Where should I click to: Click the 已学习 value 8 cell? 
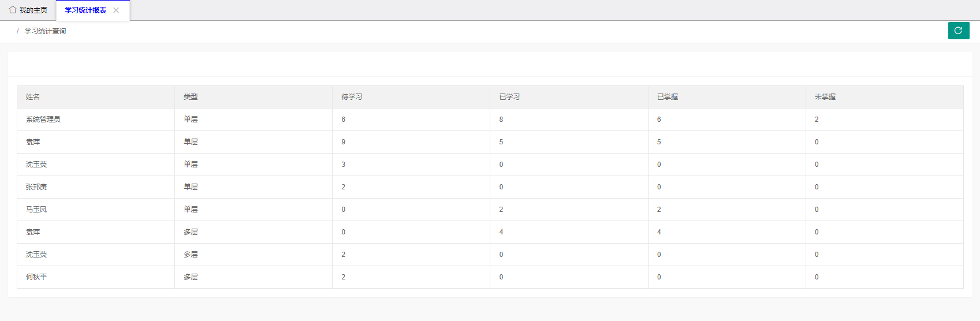coord(501,120)
